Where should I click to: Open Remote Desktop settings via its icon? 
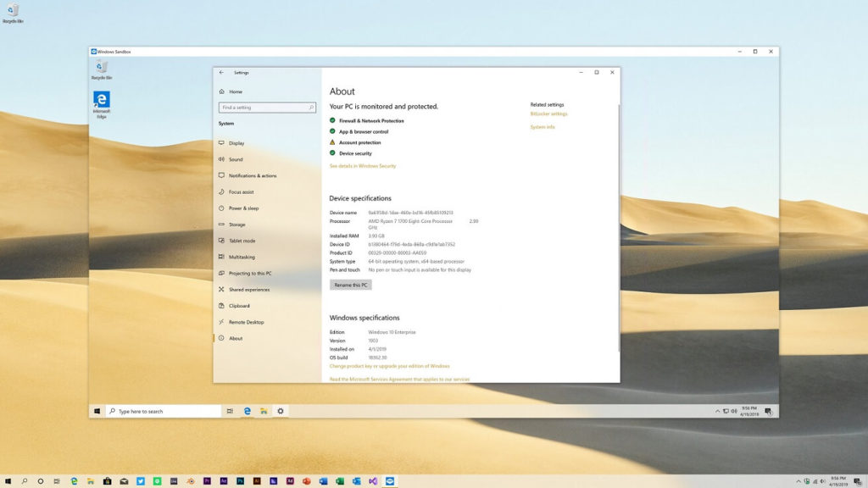222,322
